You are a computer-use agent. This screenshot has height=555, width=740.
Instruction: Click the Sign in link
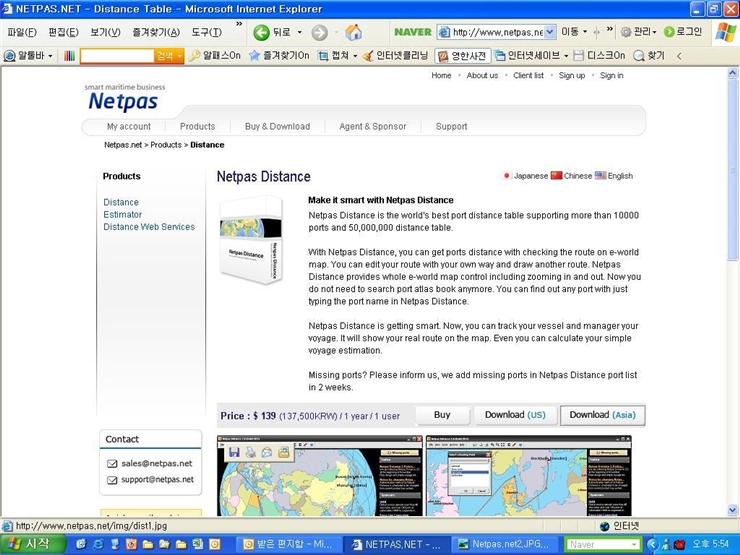[612, 76]
